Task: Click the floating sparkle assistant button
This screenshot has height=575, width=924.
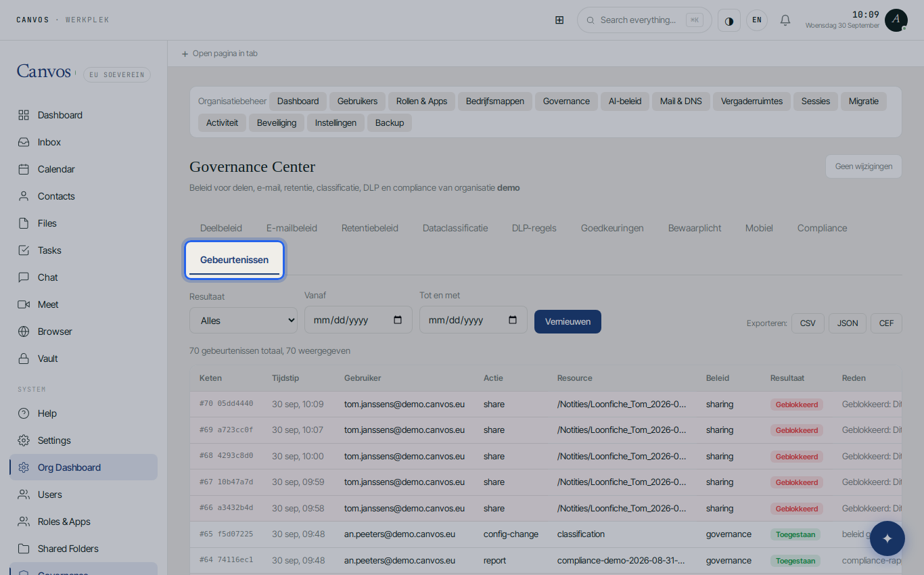Action: [887, 538]
